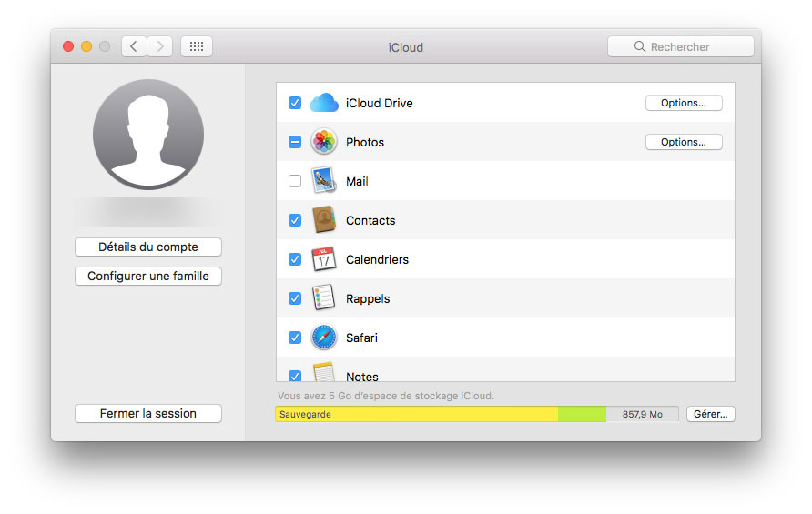Click the Safari compass icon

323,338
